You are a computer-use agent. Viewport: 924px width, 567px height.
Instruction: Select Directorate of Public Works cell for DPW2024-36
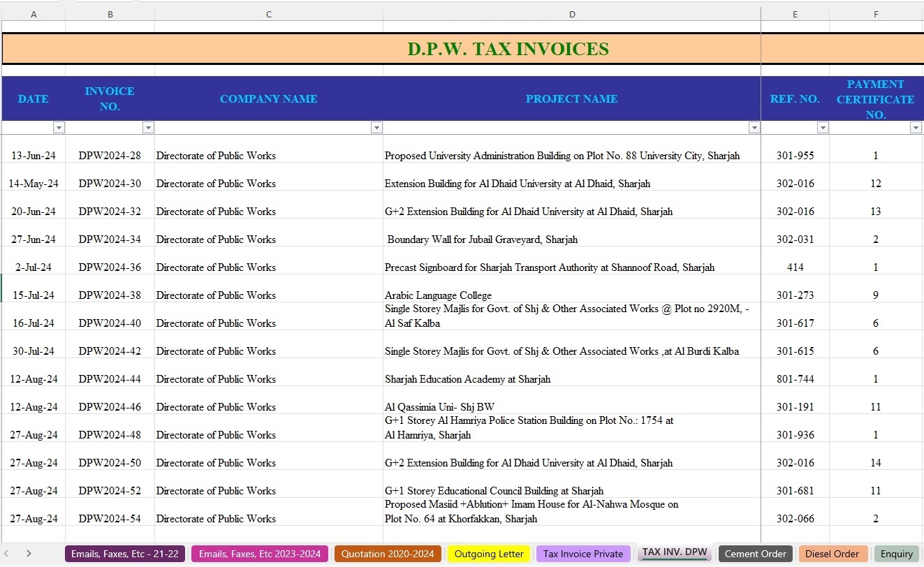(x=269, y=261)
